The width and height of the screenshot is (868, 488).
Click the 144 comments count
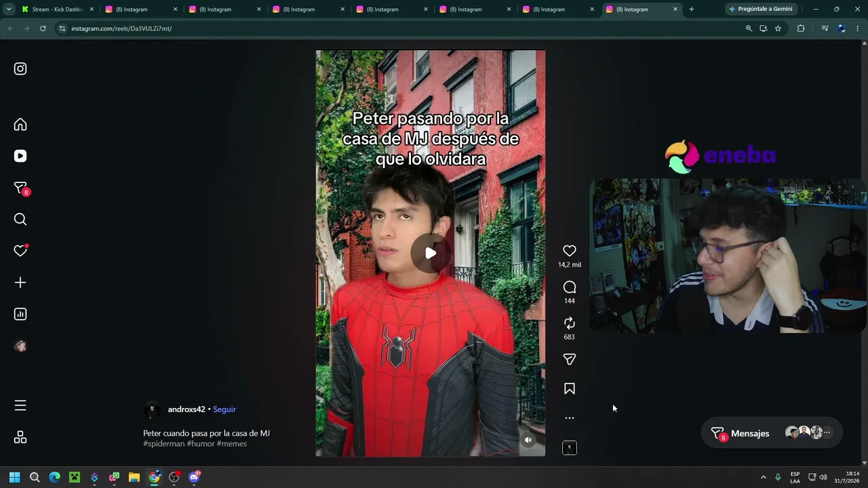pyautogui.click(x=570, y=301)
